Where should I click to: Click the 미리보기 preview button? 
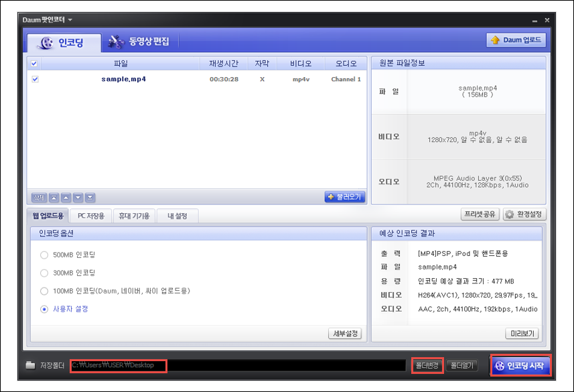click(522, 334)
